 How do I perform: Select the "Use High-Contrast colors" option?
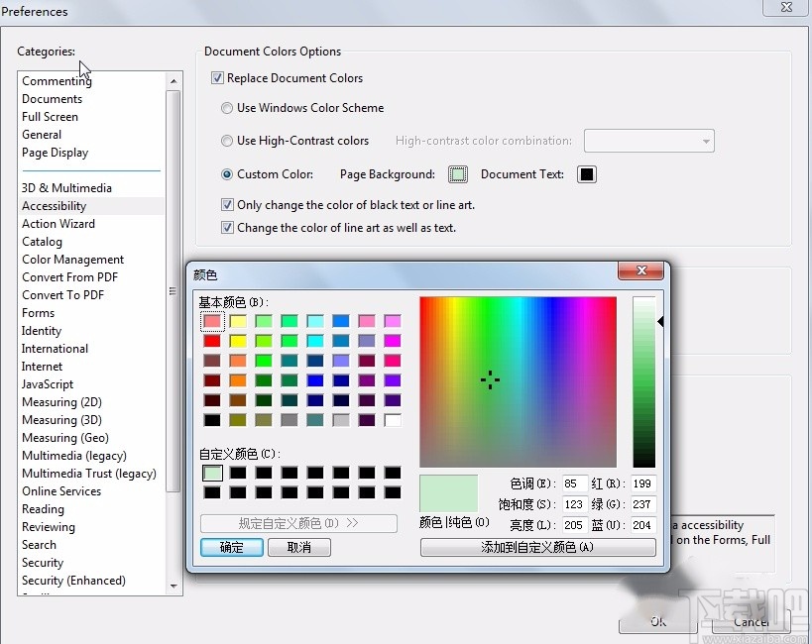pos(227,141)
